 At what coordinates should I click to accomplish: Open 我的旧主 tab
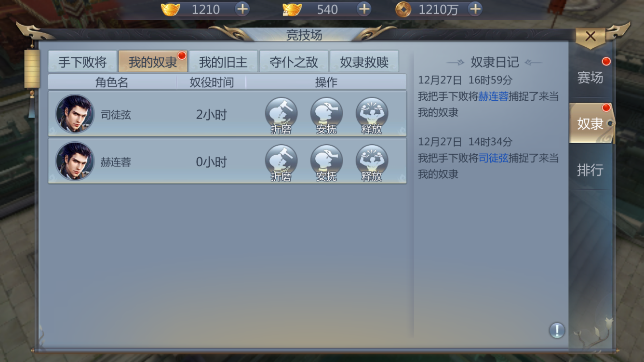coord(223,62)
